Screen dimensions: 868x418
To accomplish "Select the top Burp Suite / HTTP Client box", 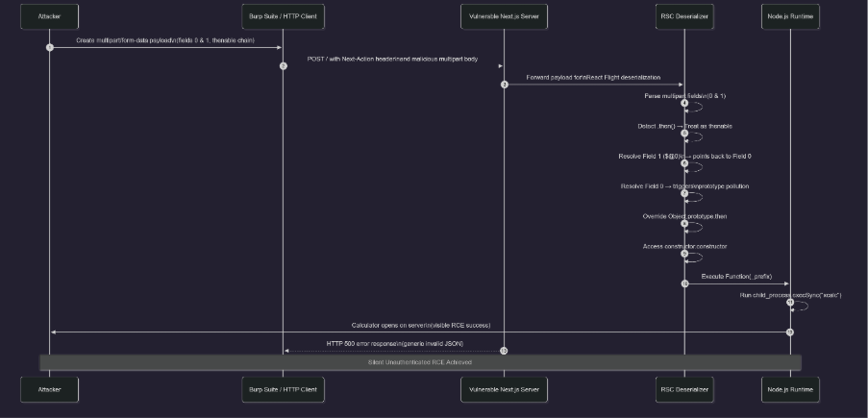I will (x=283, y=16).
